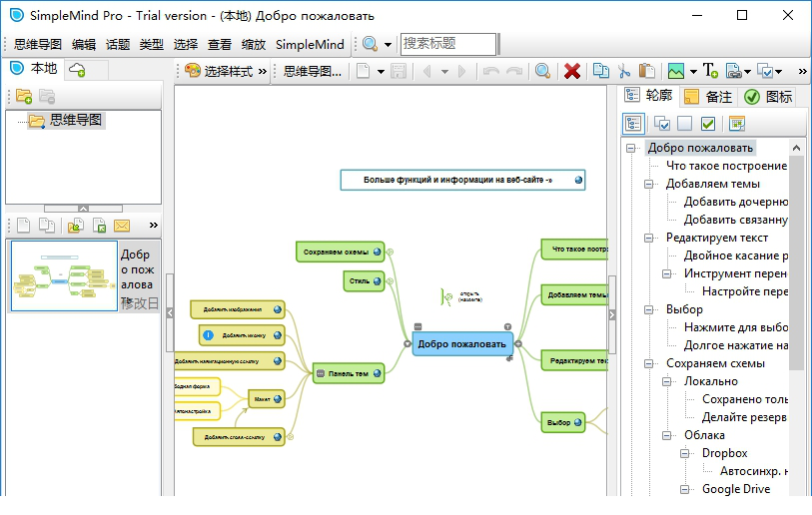Click the checkbox options icon in the main toolbar

tap(764, 71)
